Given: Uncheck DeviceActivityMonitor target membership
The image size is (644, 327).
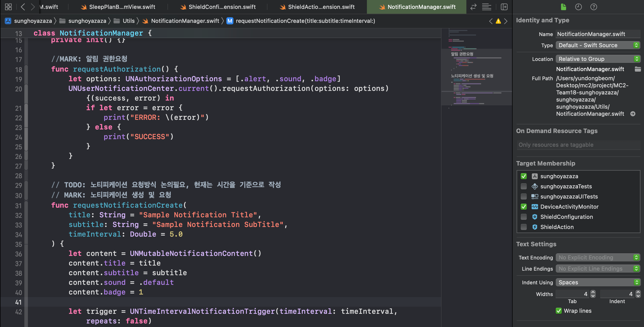Looking at the screenshot, I should [x=524, y=207].
